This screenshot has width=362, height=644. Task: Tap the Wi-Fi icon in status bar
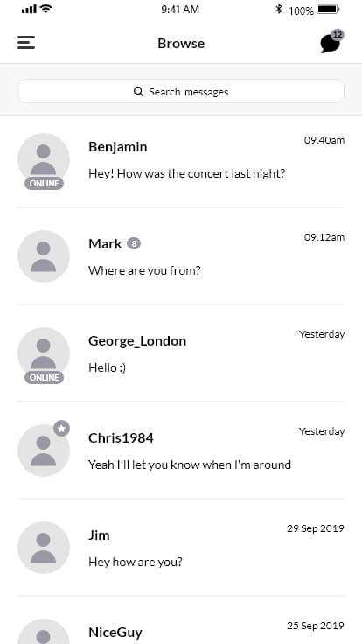point(46,9)
